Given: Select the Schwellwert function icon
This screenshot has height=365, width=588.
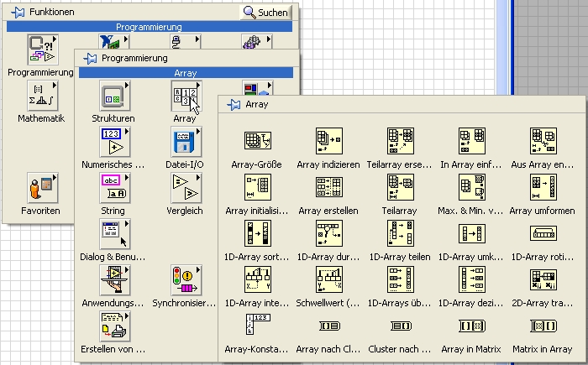Looking at the screenshot, I should (x=329, y=279).
